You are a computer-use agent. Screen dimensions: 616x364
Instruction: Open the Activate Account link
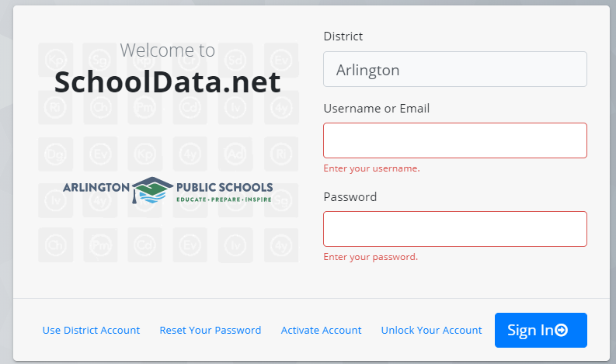(321, 331)
